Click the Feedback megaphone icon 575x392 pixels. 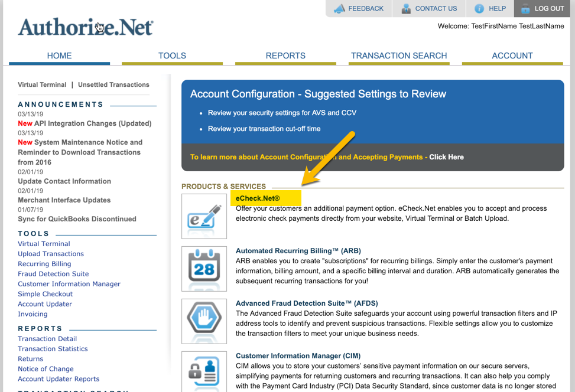pos(340,8)
